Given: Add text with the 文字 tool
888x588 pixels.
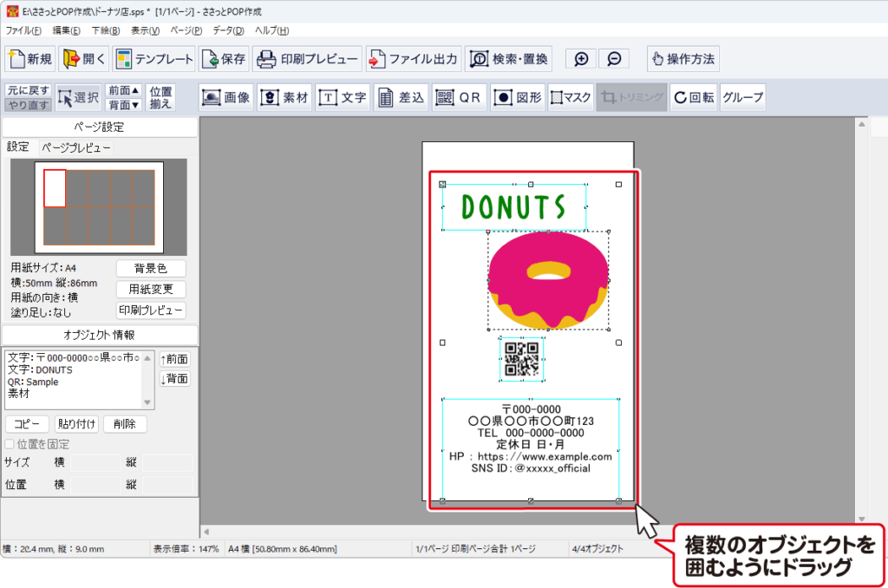Looking at the screenshot, I should click(x=343, y=98).
